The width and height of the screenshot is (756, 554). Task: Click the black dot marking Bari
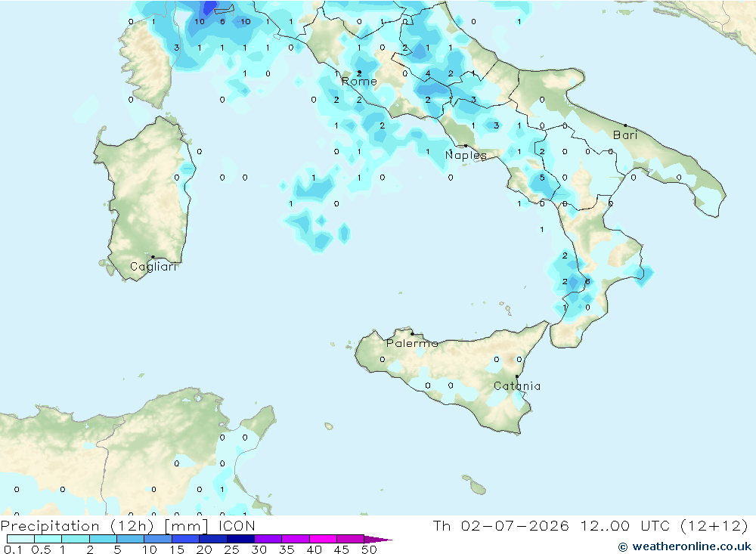625,125
